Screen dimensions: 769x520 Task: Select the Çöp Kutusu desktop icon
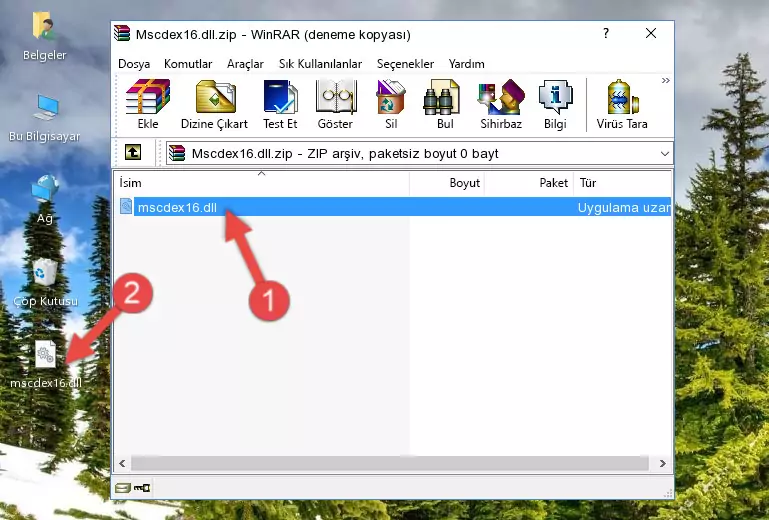tap(45, 282)
